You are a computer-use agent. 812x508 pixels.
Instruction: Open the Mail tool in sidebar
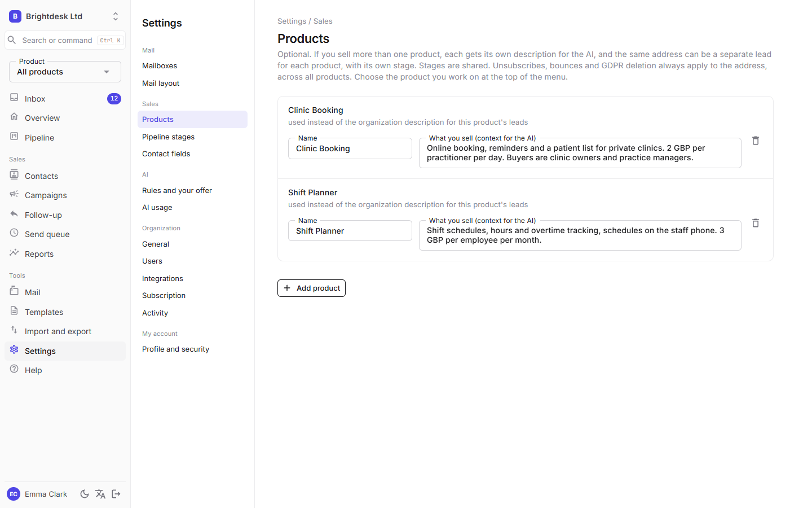(x=65, y=292)
